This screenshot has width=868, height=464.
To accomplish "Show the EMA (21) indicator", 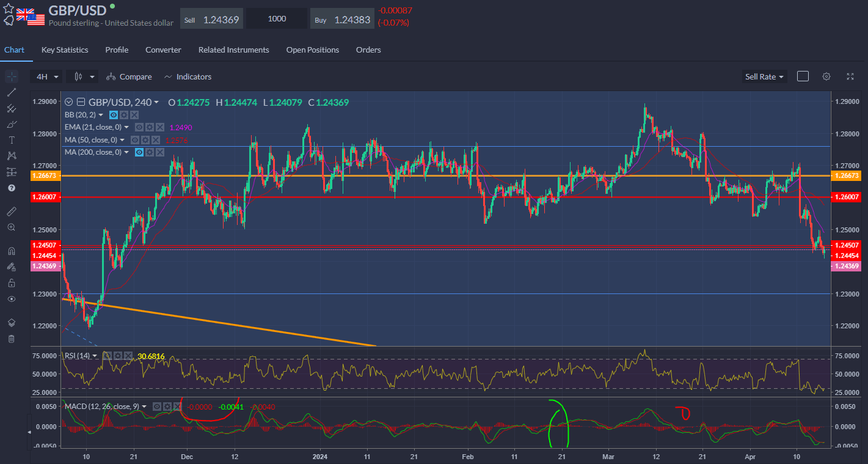I will click(139, 127).
